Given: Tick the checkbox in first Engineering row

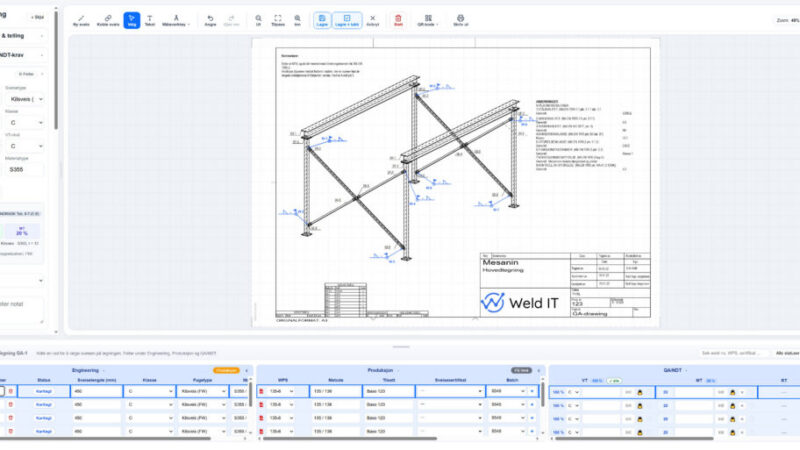Looking at the screenshot, I should pos(2,391).
